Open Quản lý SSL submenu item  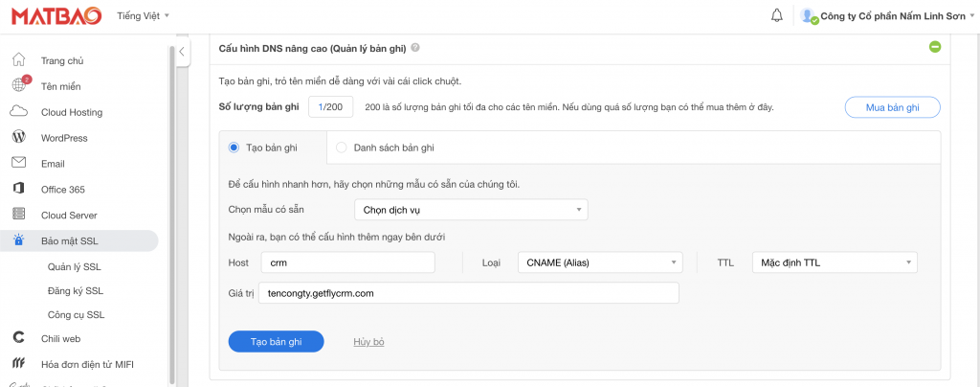75,267
